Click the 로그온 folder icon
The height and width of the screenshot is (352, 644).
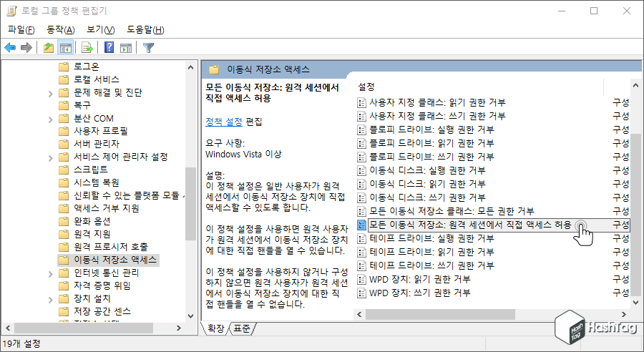(x=64, y=67)
